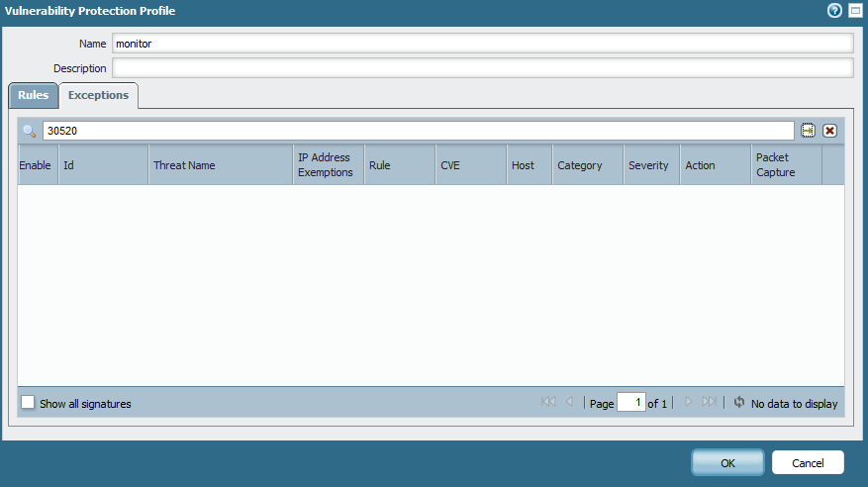The image size is (868, 487).
Task: Sort by Threat Name column header
Action: (x=221, y=165)
